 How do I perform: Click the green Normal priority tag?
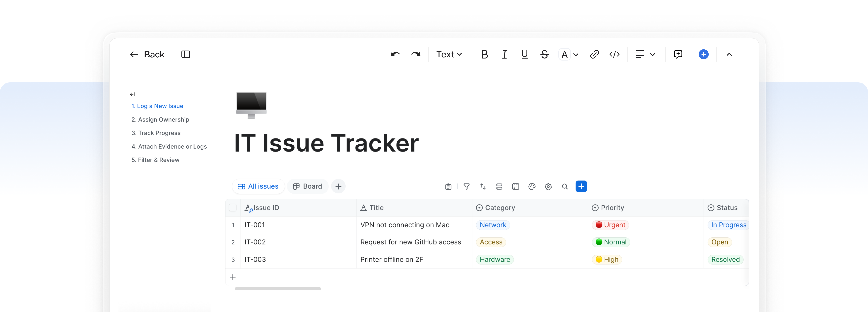tap(611, 242)
